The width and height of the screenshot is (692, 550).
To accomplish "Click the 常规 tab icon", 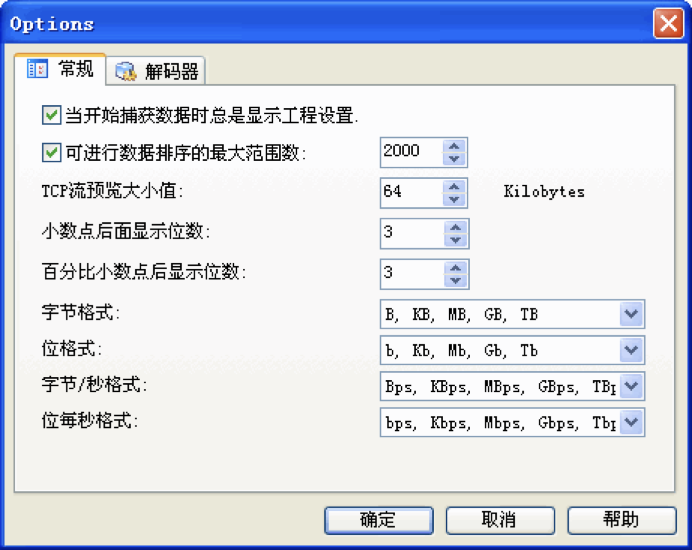I will click(37, 69).
